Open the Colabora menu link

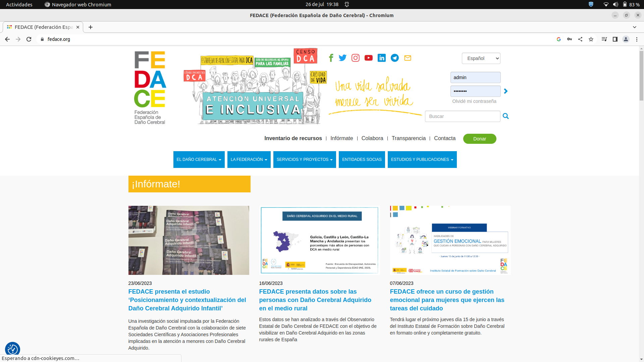click(x=372, y=138)
